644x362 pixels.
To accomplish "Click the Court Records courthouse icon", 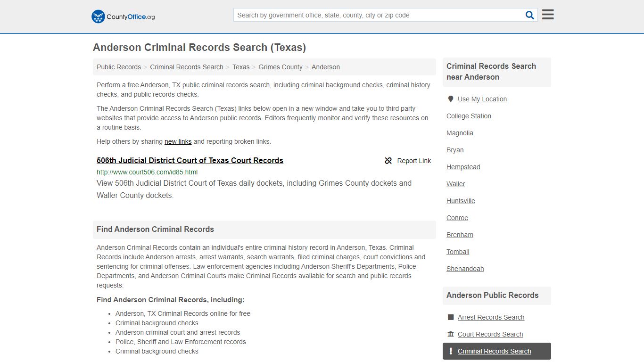I will click(x=451, y=334).
